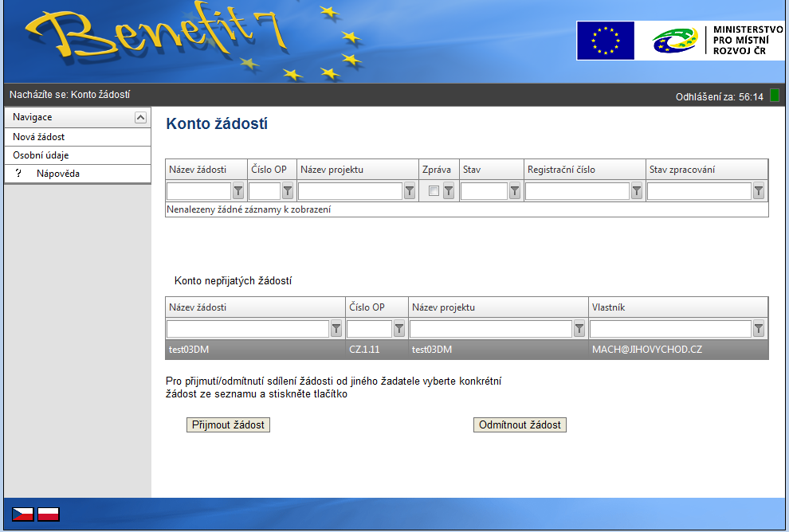
Task: Click the Název projektu filter field in upper table
Action: point(350,191)
